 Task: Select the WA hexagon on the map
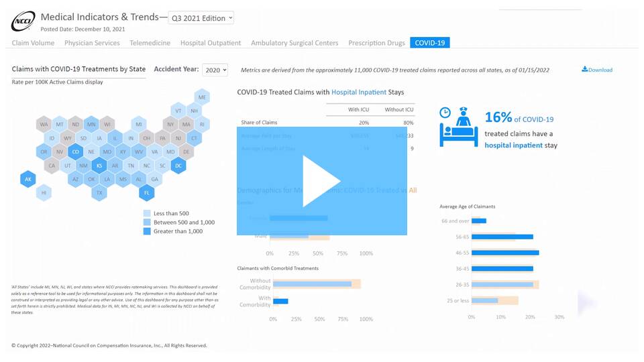(x=44, y=124)
